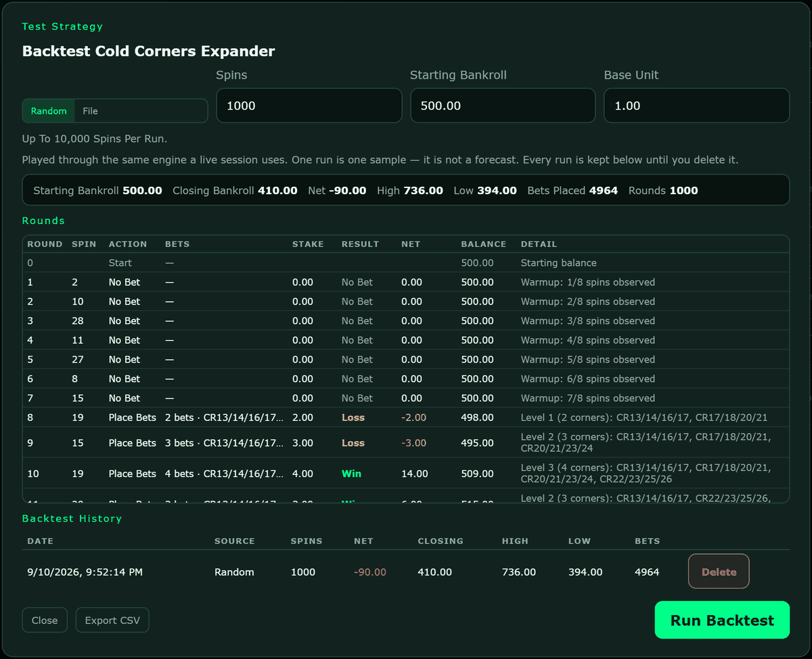Click the history DATE column header
Screen dimensions: 812x659
41,541
